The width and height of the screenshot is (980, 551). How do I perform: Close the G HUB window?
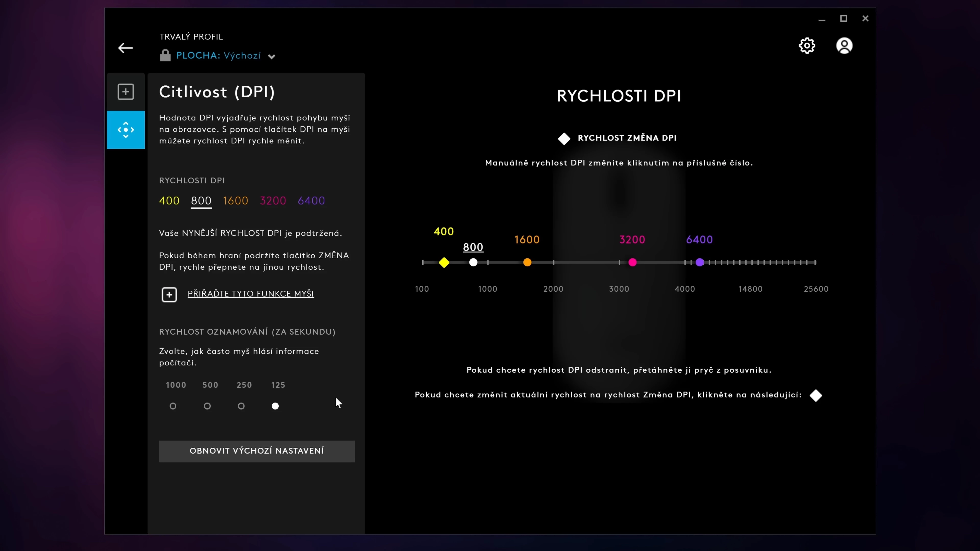[865, 19]
